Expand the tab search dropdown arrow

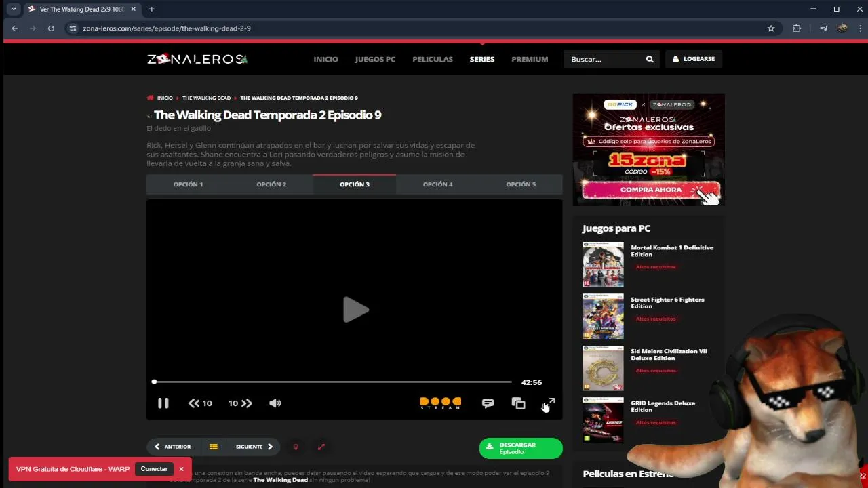(x=13, y=9)
